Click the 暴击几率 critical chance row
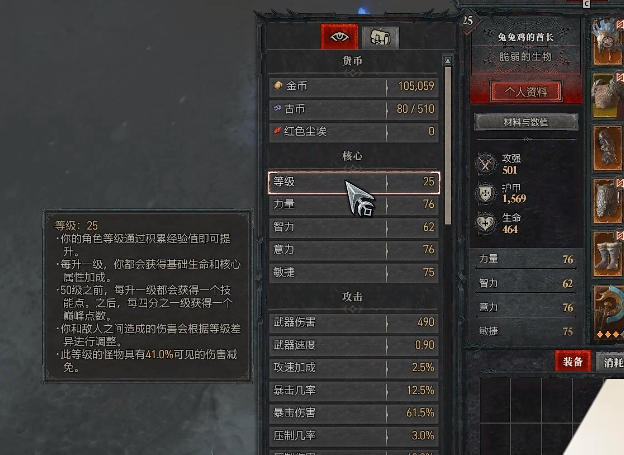Viewport: 624px width, 455px height. point(354,390)
